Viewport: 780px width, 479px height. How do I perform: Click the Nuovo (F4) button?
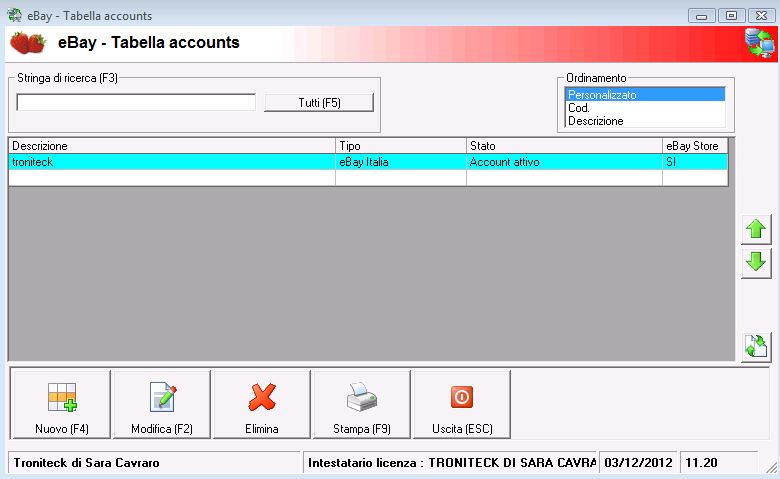[61, 404]
